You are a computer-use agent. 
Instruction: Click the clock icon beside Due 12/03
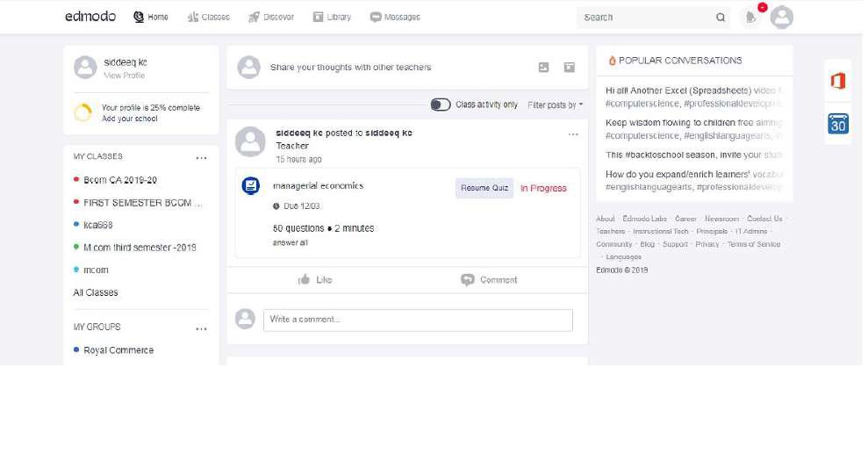[276, 206]
